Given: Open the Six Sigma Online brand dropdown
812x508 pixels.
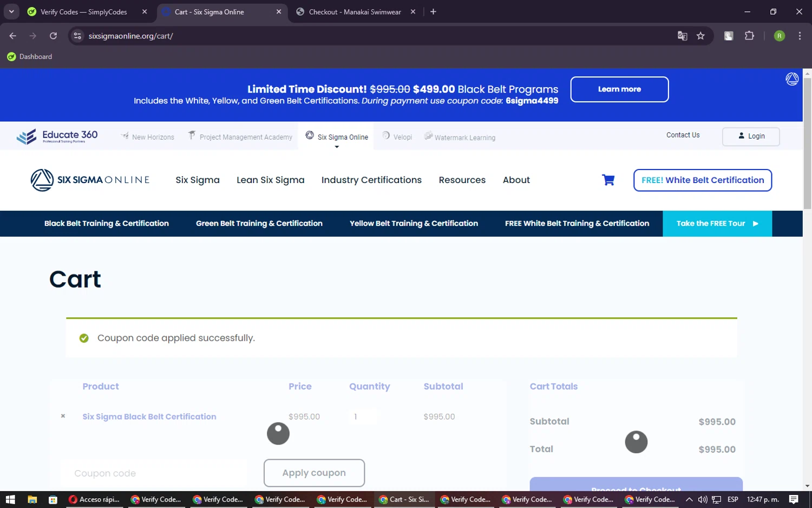Looking at the screenshot, I should click(x=337, y=137).
